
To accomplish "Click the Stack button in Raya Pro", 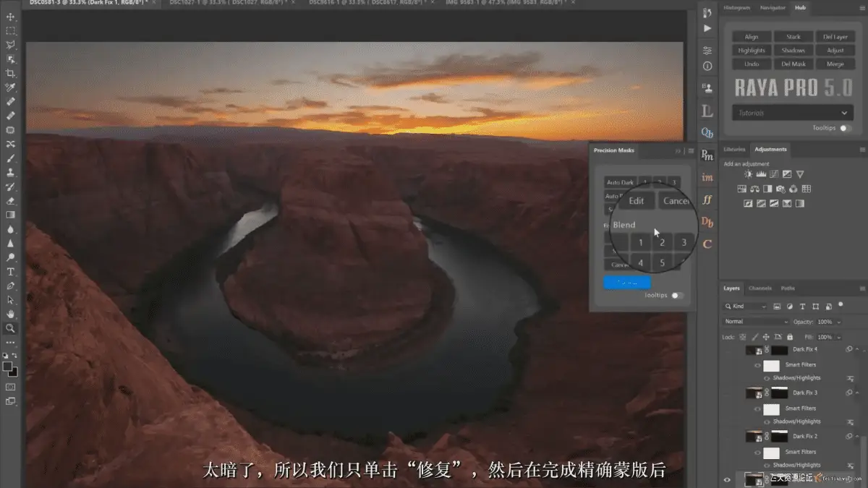I will tap(793, 37).
